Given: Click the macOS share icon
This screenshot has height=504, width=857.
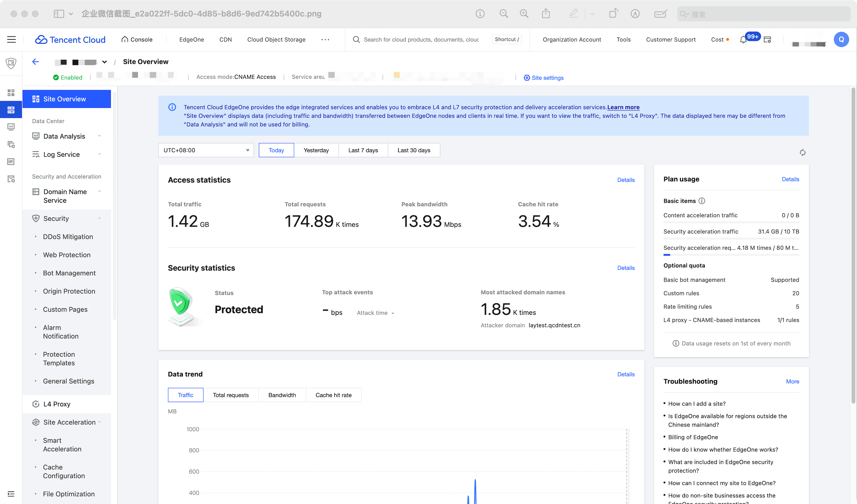Looking at the screenshot, I should (546, 14).
